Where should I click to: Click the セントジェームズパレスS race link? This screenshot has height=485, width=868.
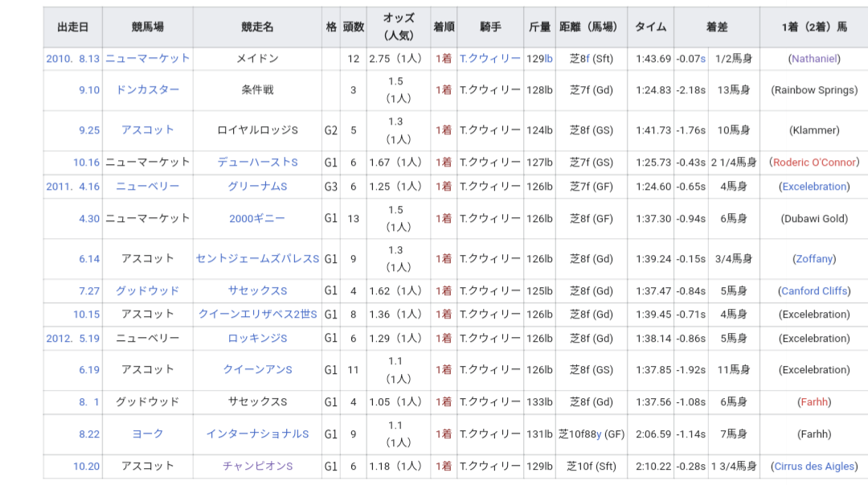coord(257,259)
